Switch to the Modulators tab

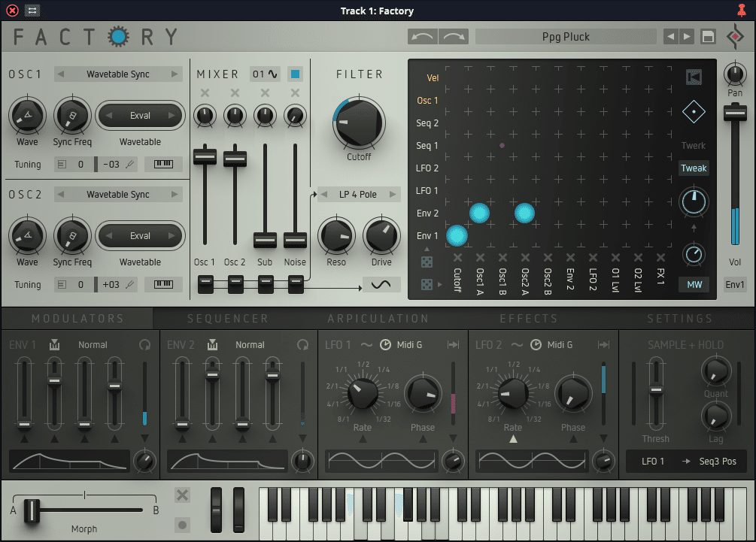pyautogui.click(x=77, y=319)
